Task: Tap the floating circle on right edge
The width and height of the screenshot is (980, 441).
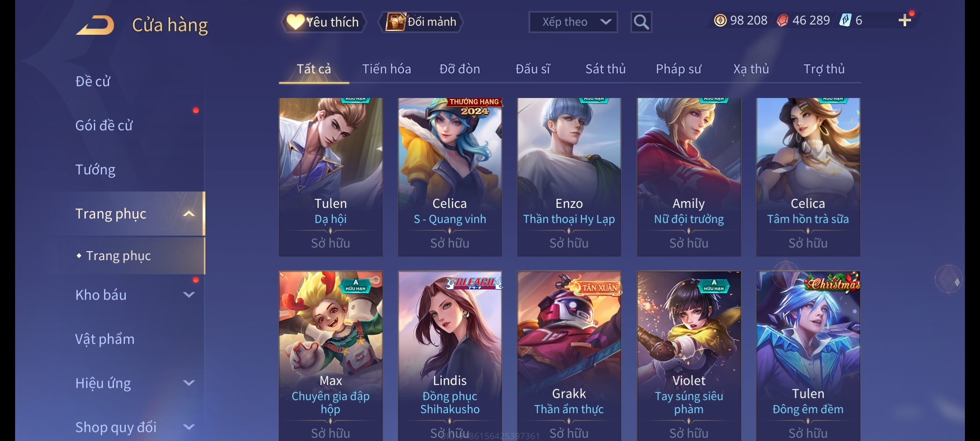Action: (949, 279)
